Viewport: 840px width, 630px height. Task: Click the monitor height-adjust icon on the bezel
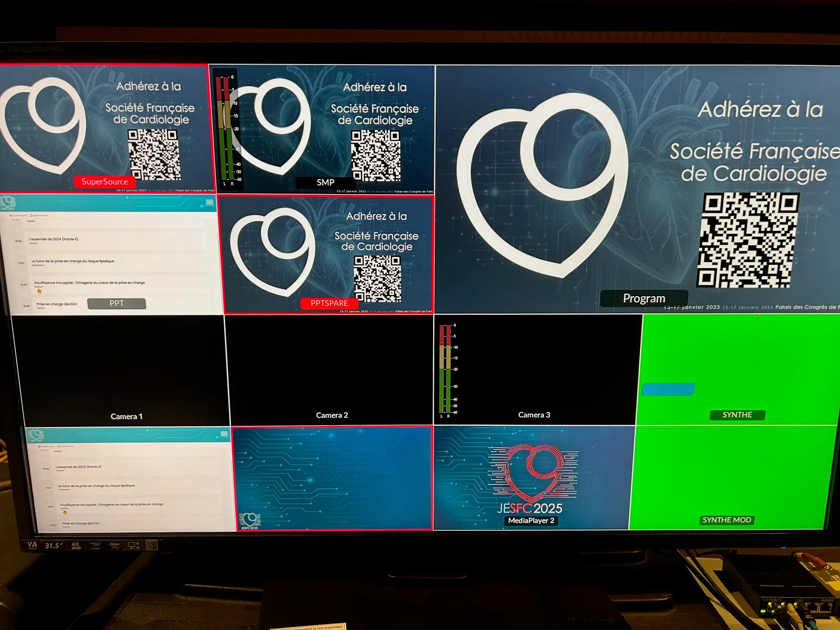(133, 545)
